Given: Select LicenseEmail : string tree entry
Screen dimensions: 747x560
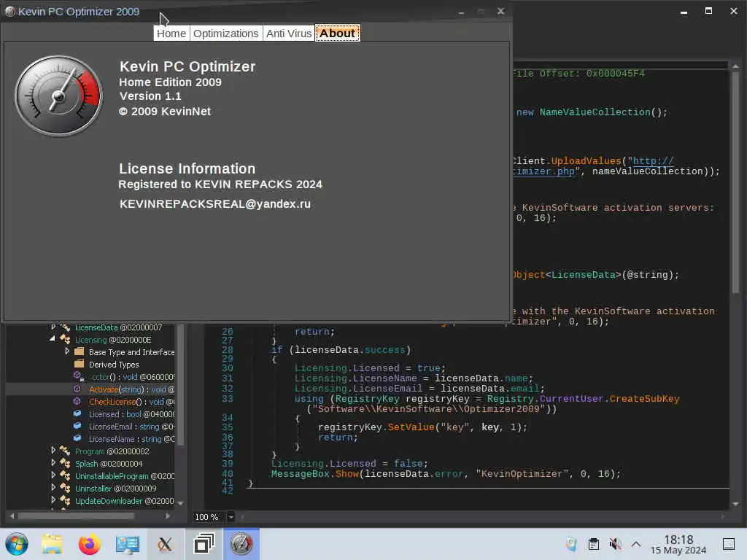Looking at the screenshot, I should coord(131,426).
